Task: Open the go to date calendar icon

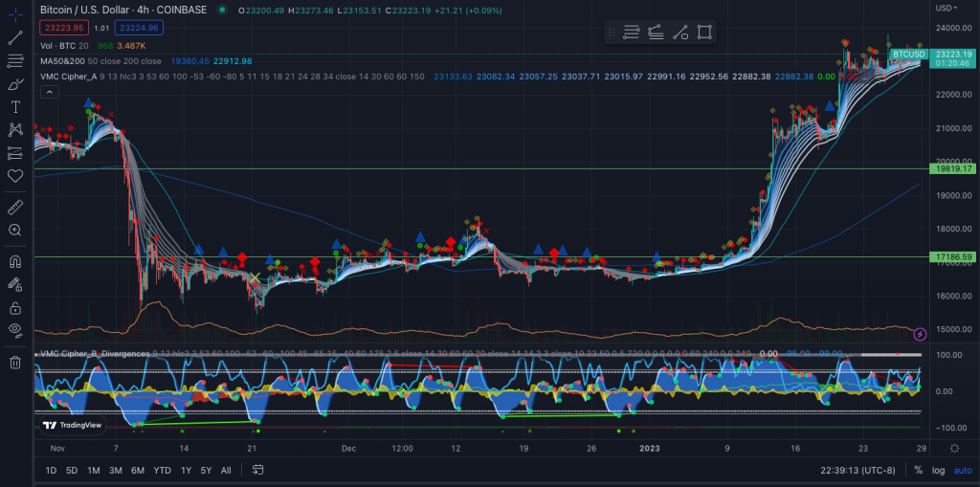Action: 257,470
